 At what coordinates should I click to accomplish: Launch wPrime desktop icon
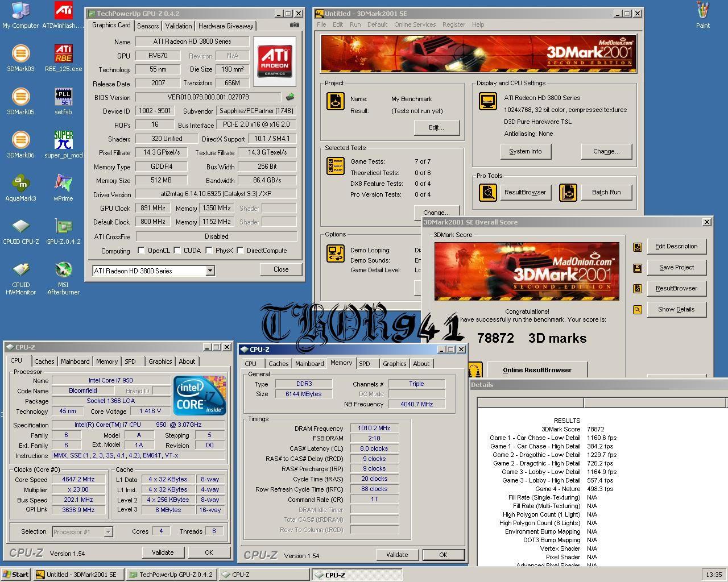(63, 188)
